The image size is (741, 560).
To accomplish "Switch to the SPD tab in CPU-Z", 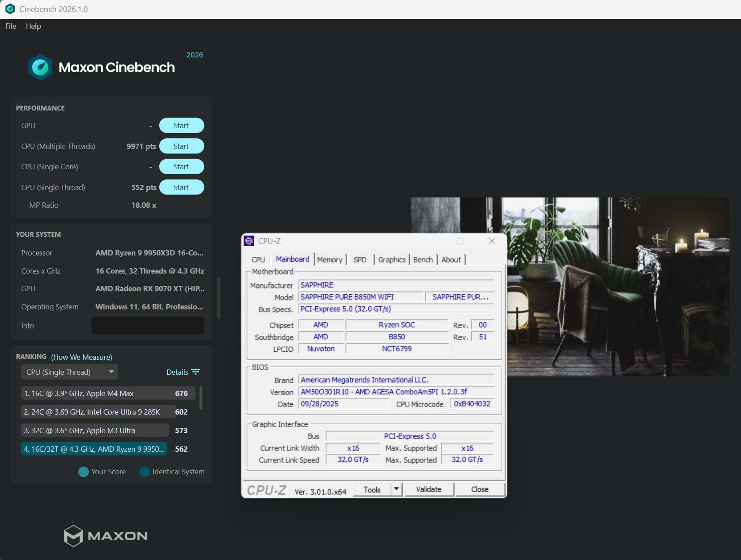I will (360, 260).
